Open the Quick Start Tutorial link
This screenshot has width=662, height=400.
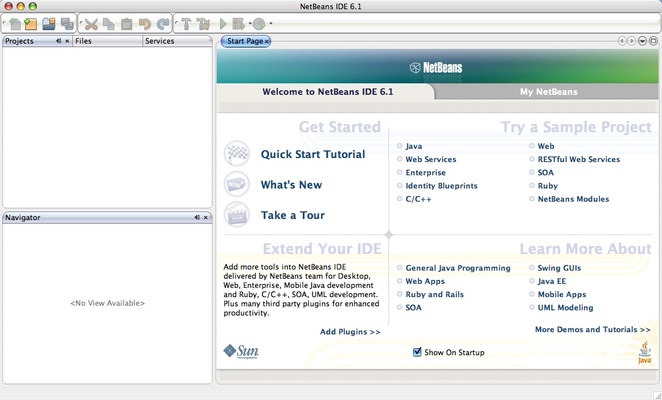coord(313,154)
